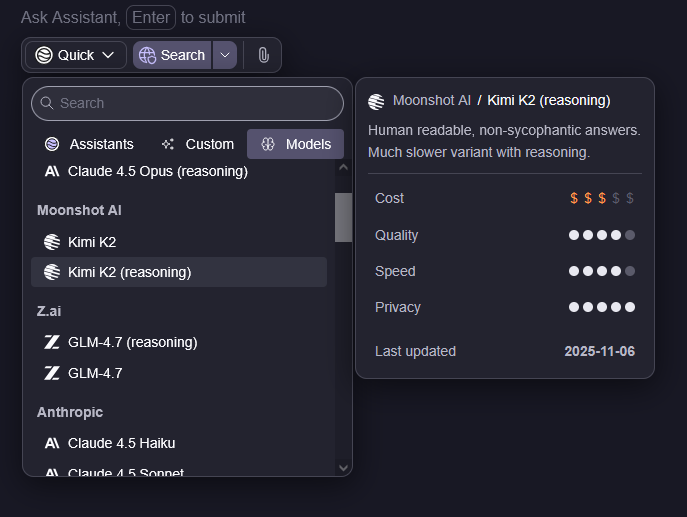Switch to the Custom tab
The height and width of the screenshot is (517, 687).
[197, 144]
